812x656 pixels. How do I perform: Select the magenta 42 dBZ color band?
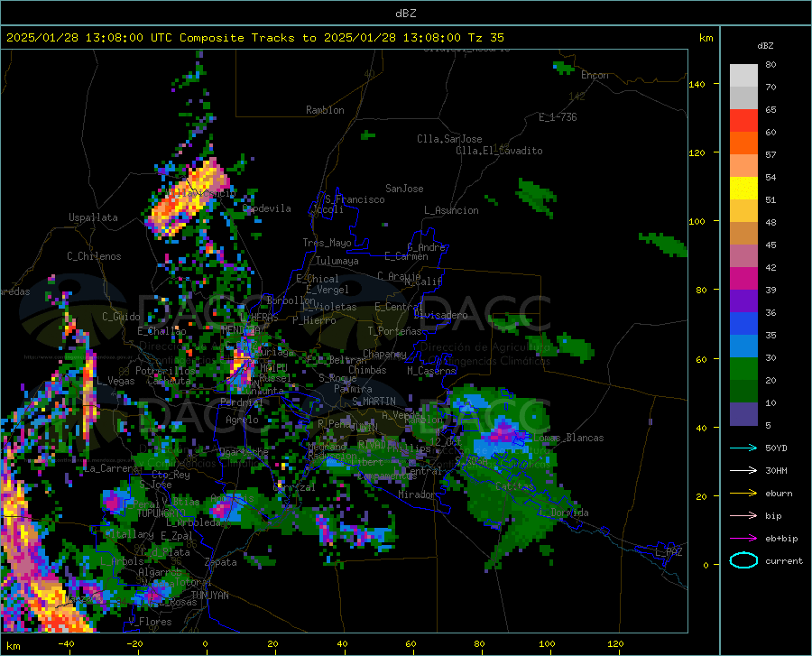[743, 279]
